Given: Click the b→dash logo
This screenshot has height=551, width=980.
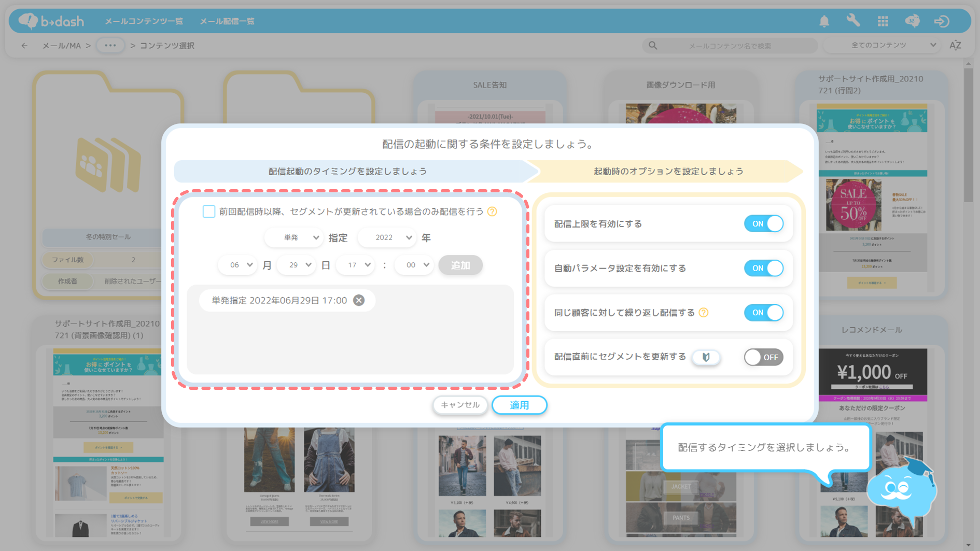Looking at the screenshot, I should [51, 21].
